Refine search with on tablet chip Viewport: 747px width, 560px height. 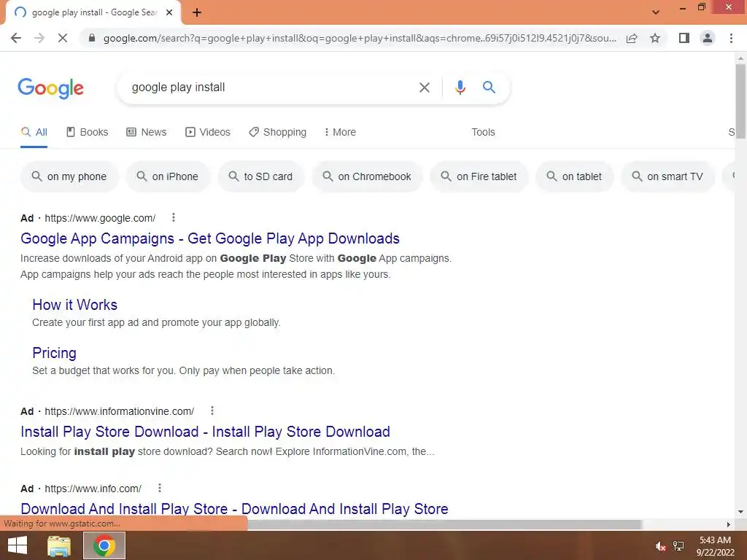pos(574,176)
